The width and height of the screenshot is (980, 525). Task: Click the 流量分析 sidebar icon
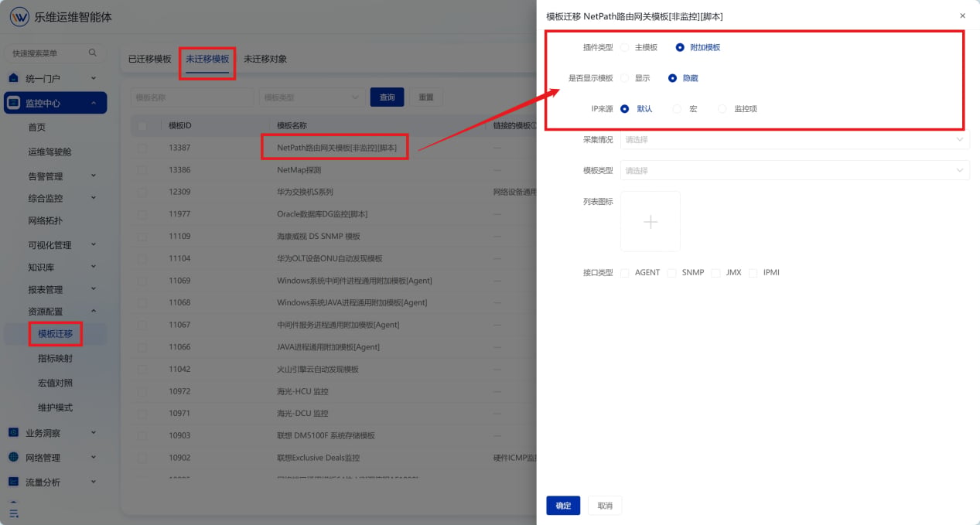pyautogui.click(x=13, y=482)
